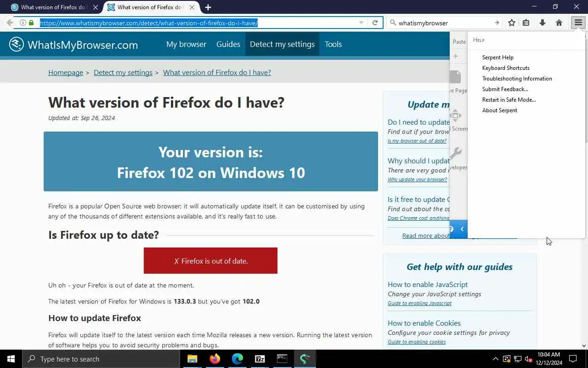The image size is (588, 368).
Task: Show hidden system tray icons
Action: 495,359
